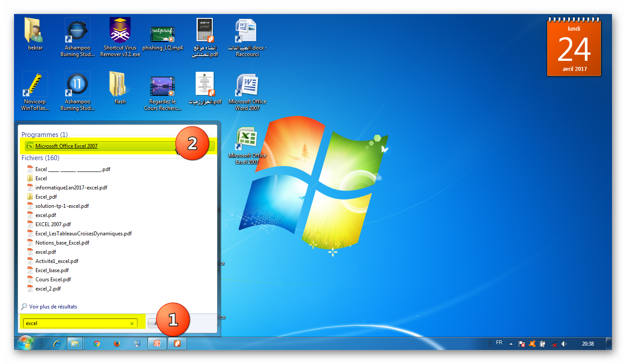Click the red screen capture taskbar icon
The width and height of the screenshot is (626, 364).
(x=157, y=343)
